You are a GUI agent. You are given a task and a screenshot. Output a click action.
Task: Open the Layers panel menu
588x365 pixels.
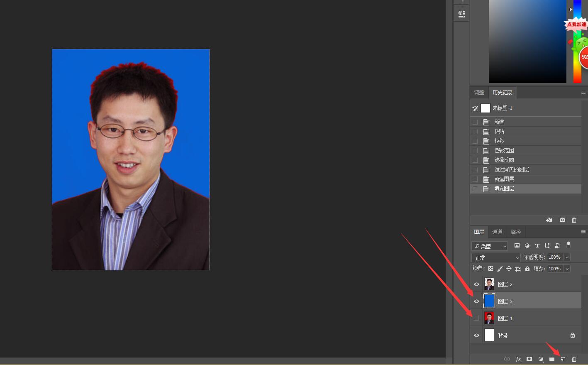[x=583, y=232]
